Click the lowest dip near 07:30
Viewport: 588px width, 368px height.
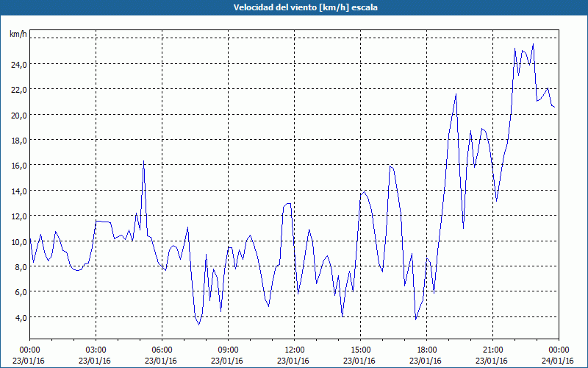[198, 324]
